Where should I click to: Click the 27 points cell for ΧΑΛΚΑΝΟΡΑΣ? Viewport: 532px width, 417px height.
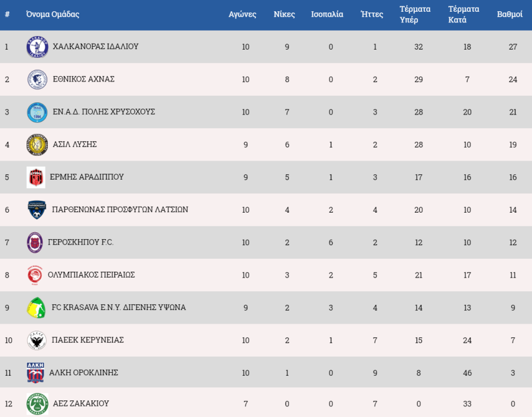tap(512, 47)
